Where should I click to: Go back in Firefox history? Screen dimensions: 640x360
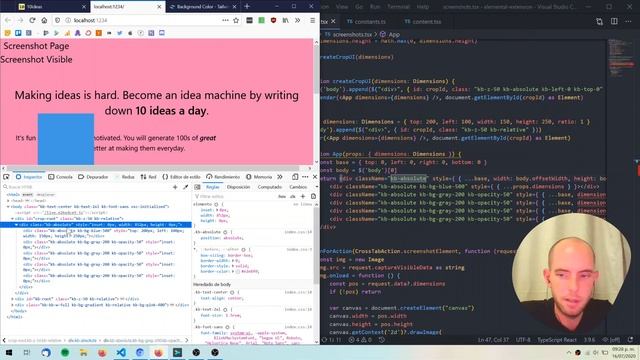[x=8, y=20]
